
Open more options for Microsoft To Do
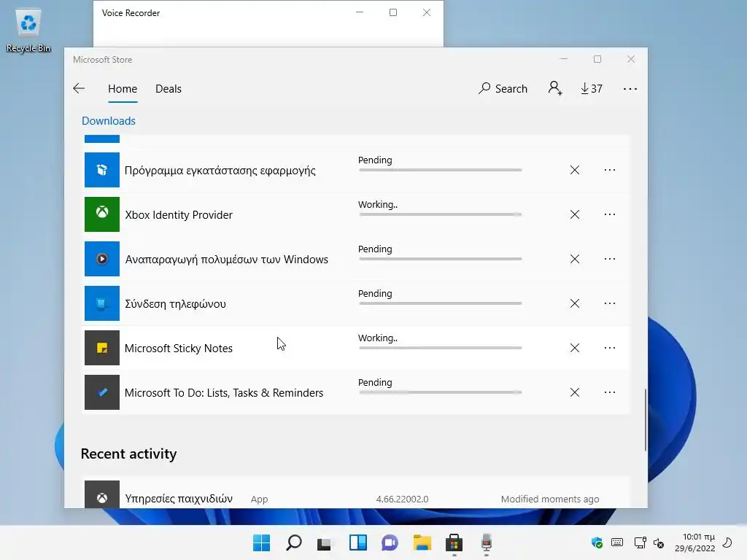[610, 392]
